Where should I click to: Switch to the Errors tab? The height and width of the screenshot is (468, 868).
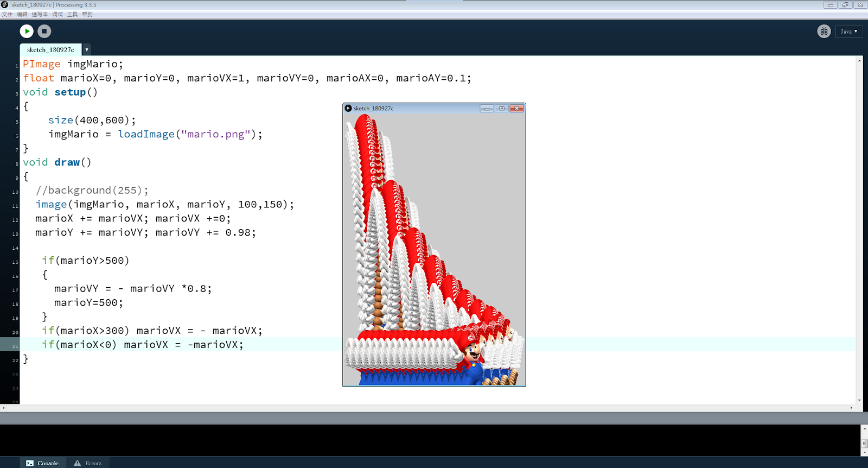click(x=88, y=463)
